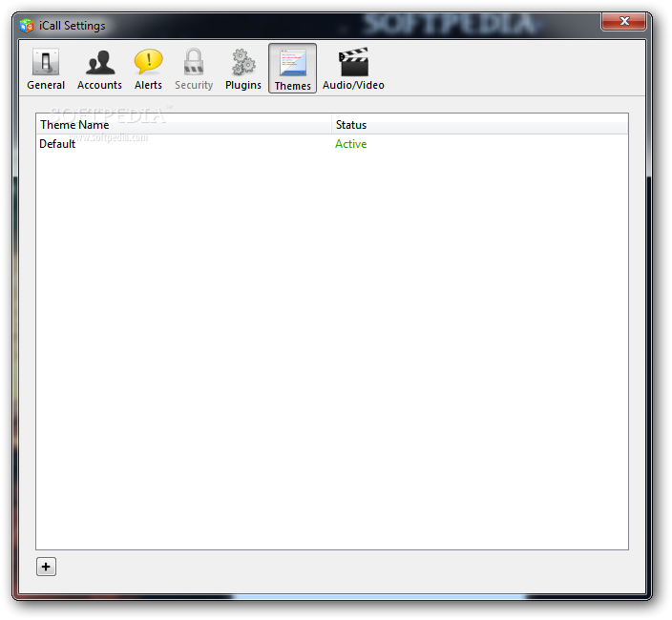672x620 pixels.
Task: Open the General settings tab
Action: (46, 69)
